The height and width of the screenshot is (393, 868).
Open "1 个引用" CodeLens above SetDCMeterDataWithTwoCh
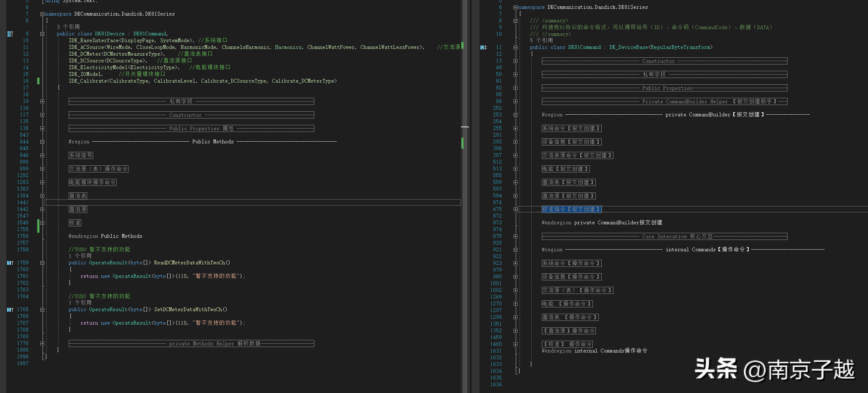tap(80, 303)
